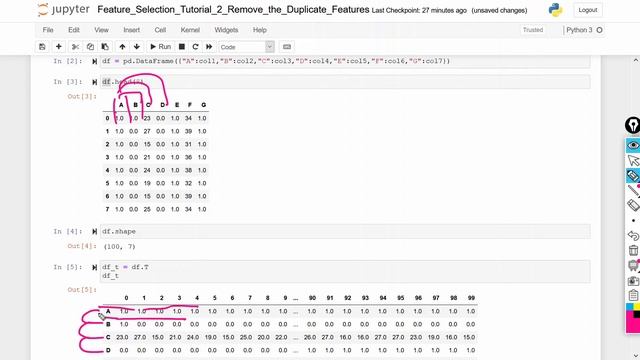Image resolution: width=640 pixels, height=360 pixels.
Task: Click the Logout button
Action: (x=588, y=10)
